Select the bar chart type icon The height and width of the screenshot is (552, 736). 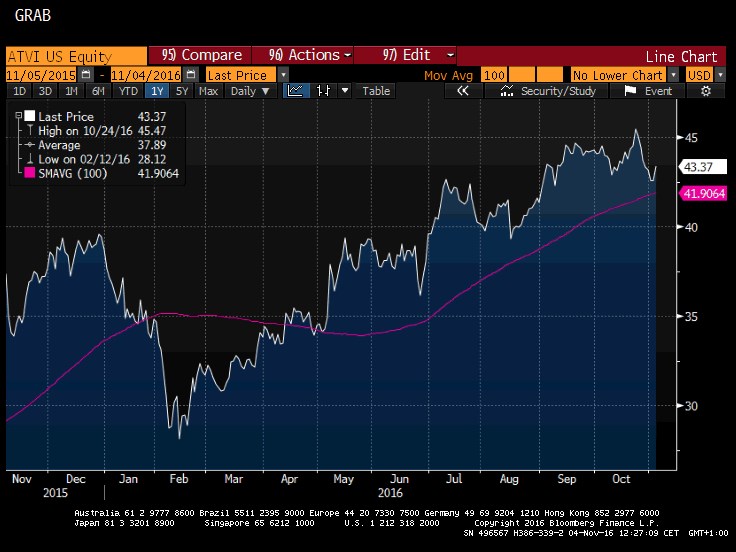tap(323, 91)
